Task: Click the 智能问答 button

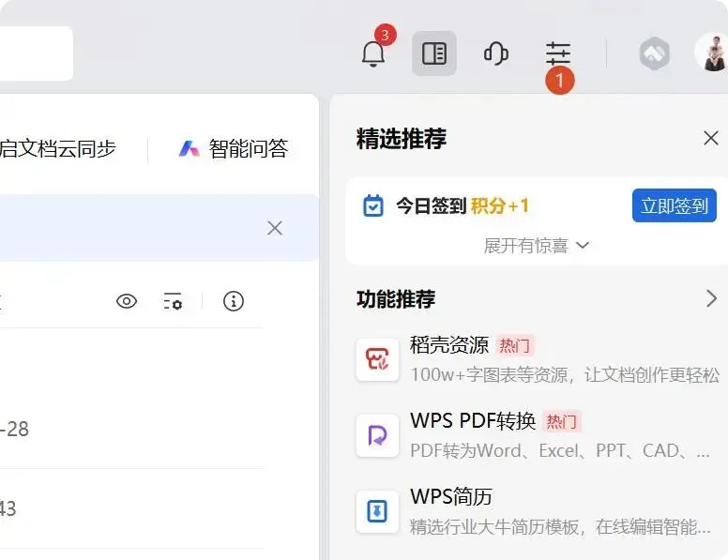Action: tap(234, 148)
